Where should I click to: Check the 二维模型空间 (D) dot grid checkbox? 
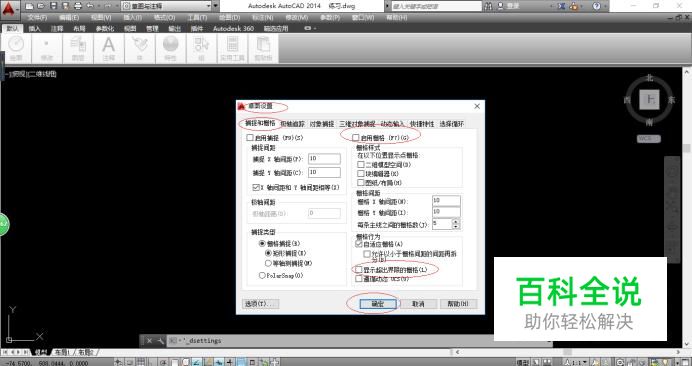coord(361,164)
